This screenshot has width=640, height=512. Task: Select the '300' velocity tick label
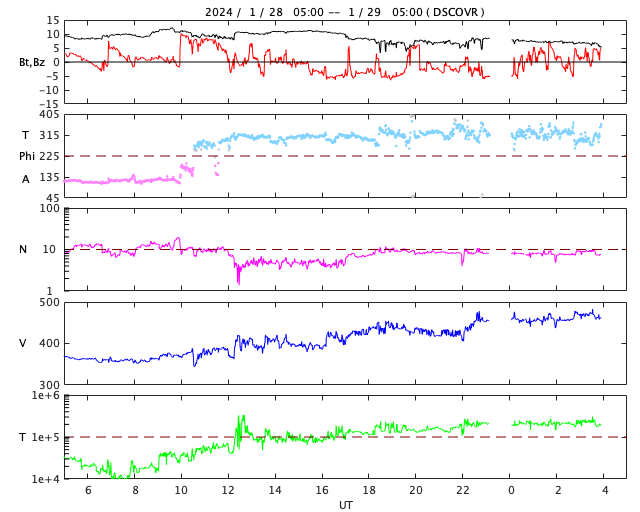(x=49, y=385)
